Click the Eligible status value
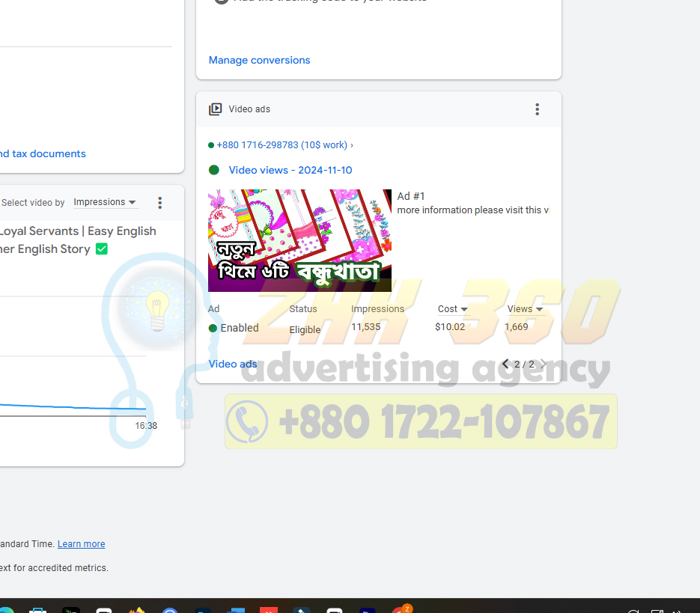The width and height of the screenshot is (700, 613). point(305,330)
